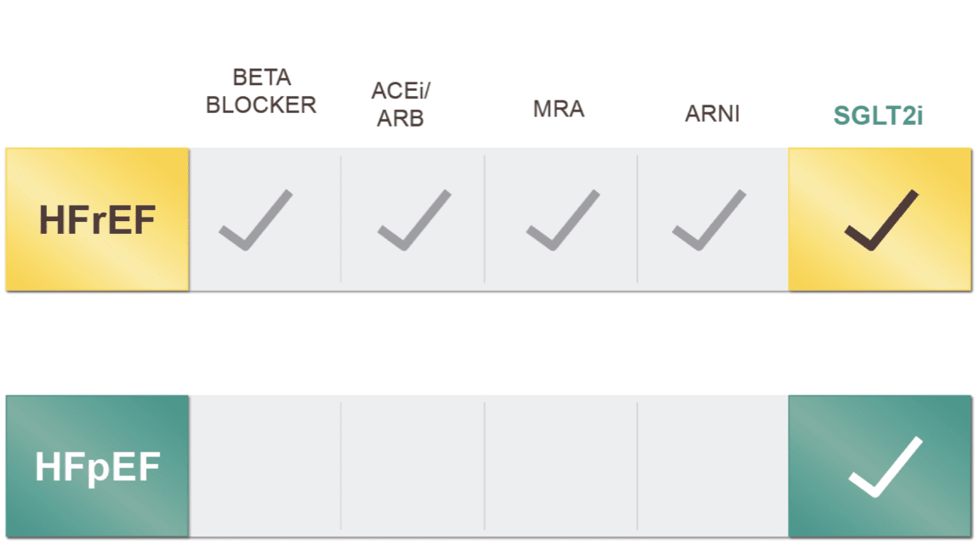Select the MRA column heading
Viewport: 980px width, 551px height.
tap(559, 110)
